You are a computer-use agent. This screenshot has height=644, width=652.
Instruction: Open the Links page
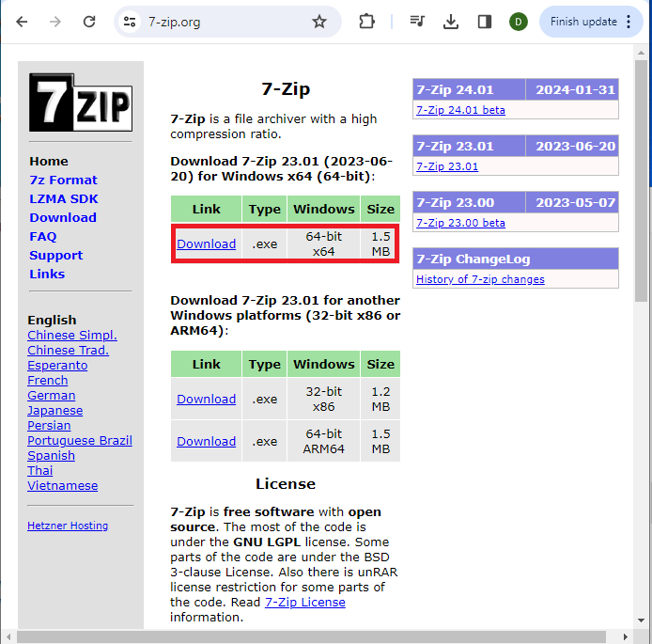coord(47,275)
